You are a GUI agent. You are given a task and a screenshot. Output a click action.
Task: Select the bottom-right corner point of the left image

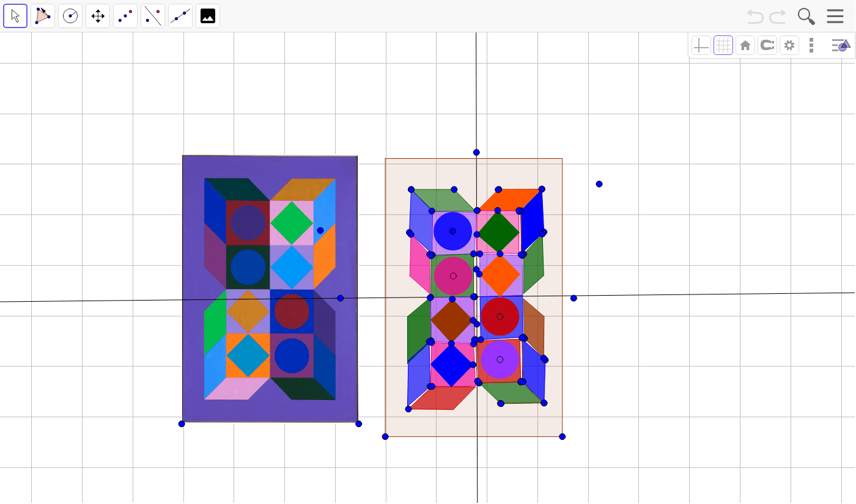tap(359, 424)
